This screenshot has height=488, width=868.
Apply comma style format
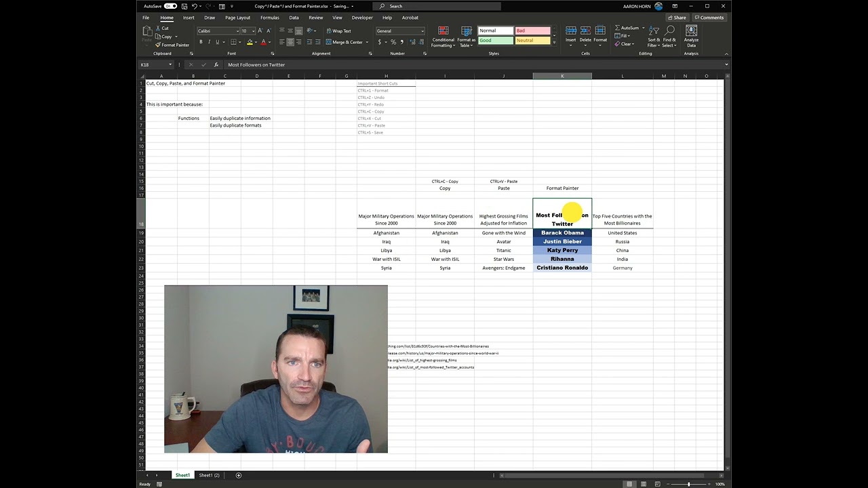pos(401,42)
